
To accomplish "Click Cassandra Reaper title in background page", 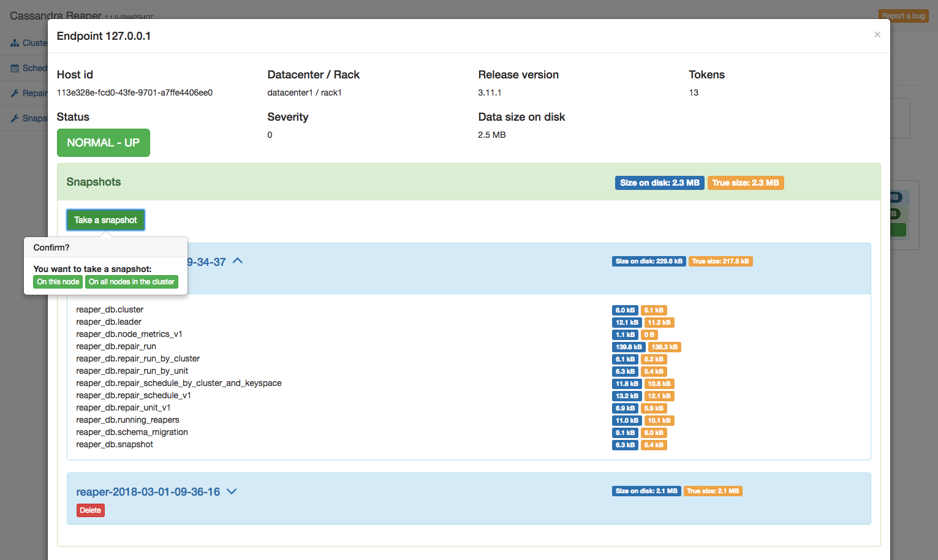I will tap(56, 15).
